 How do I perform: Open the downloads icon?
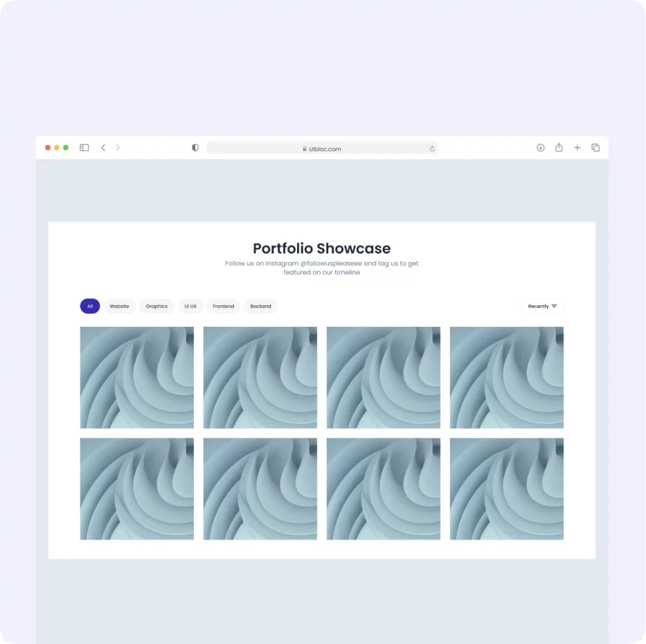tap(541, 148)
